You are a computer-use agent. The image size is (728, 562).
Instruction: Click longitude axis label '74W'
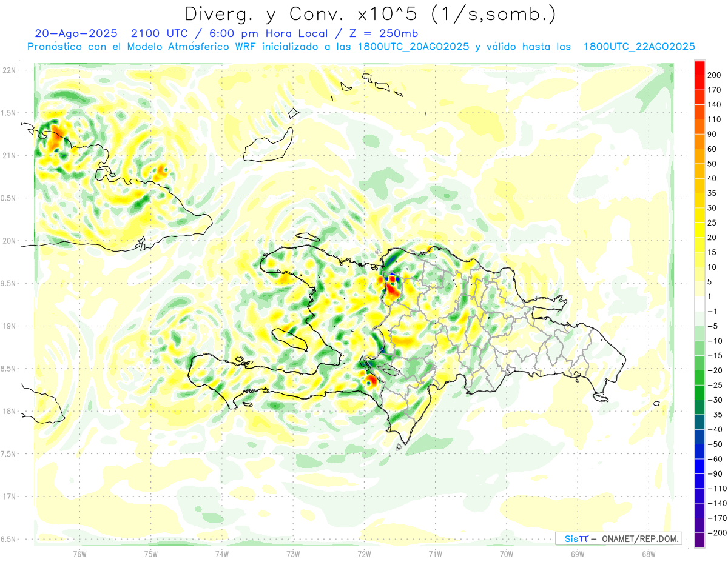[221, 553]
